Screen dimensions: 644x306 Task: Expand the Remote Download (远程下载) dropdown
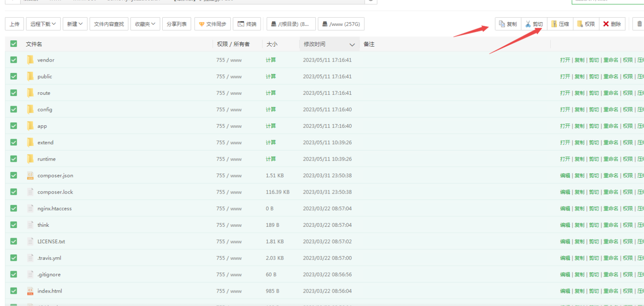click(43, 24)
